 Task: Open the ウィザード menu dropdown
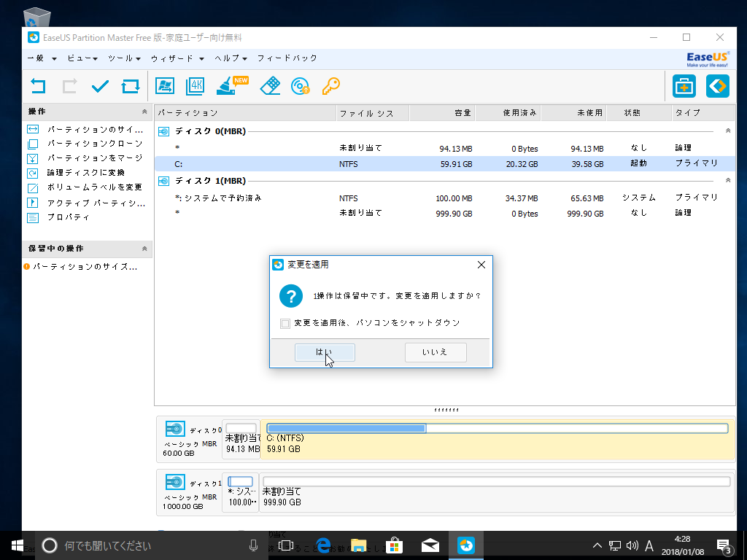click(x=177, y=58)
